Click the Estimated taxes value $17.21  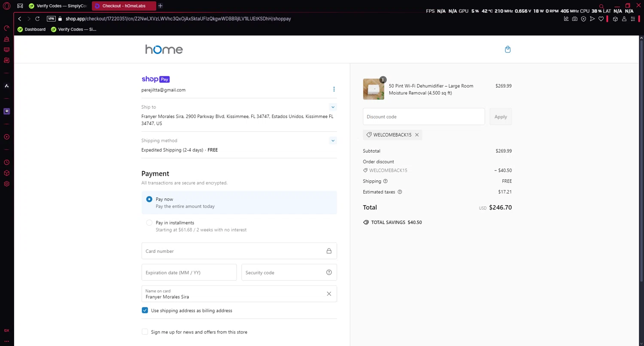click(505, 192)
